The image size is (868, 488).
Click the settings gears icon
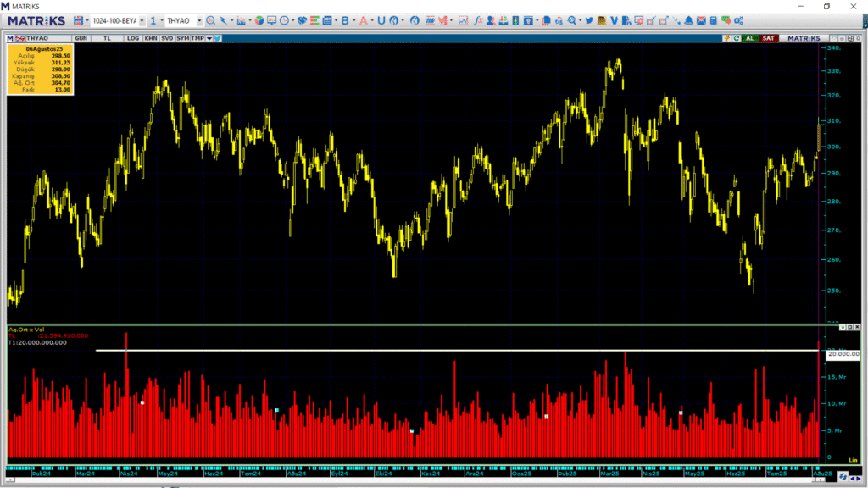(738, 20)
